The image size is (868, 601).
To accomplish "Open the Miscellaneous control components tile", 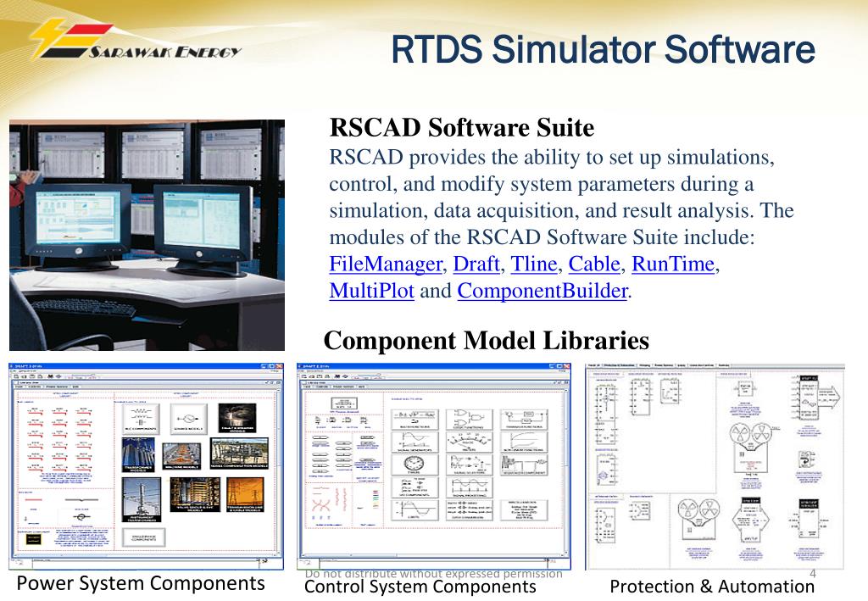I will pos(523,510).
